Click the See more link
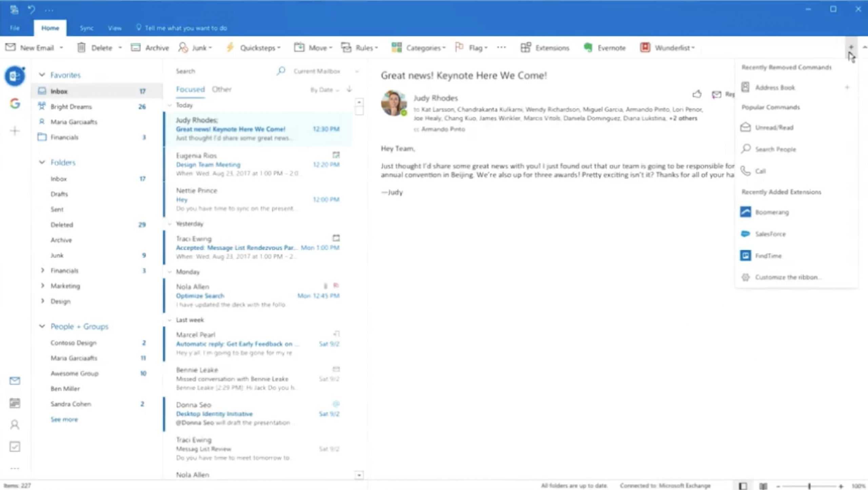The image size is (868, 490). 64,419
